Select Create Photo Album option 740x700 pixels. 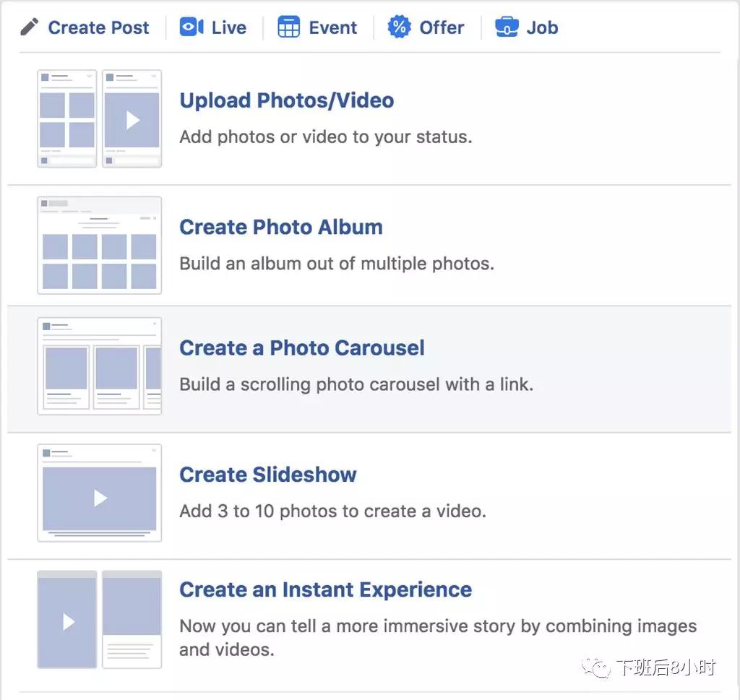click(x=280, y=227)
